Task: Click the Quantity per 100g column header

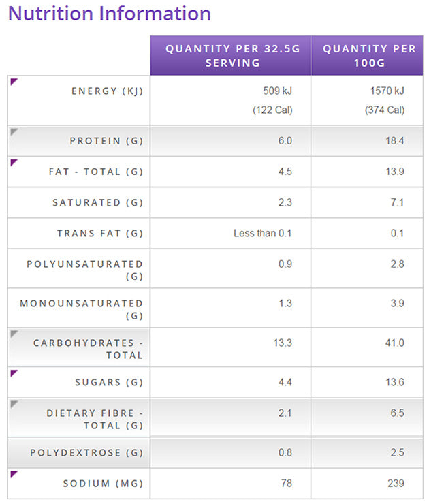Action: [368, 55]
